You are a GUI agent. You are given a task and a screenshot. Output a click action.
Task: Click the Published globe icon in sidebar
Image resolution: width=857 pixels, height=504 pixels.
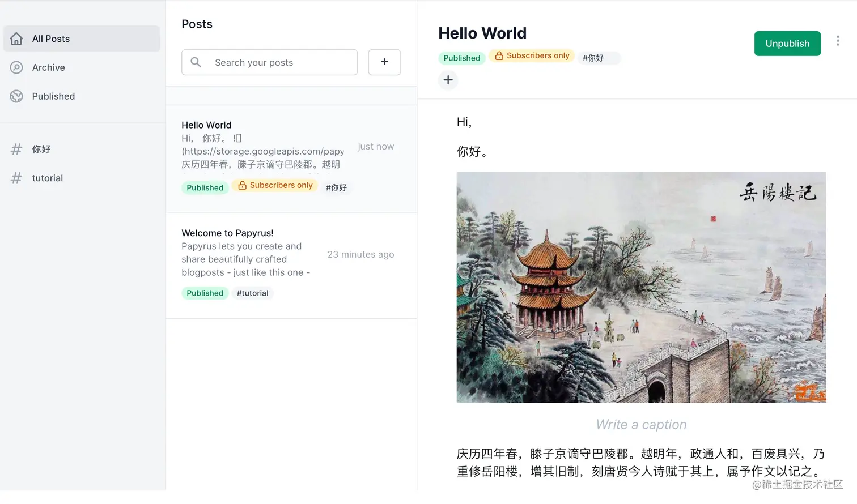[16, 96]
